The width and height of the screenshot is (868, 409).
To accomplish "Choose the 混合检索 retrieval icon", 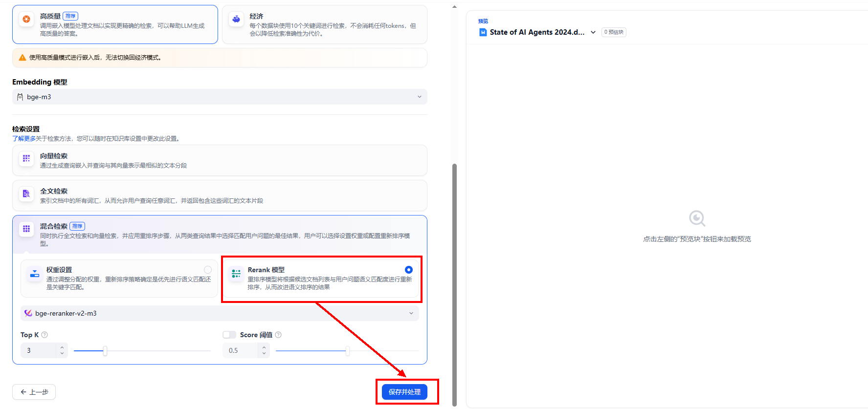I will [x=26, y=229].
